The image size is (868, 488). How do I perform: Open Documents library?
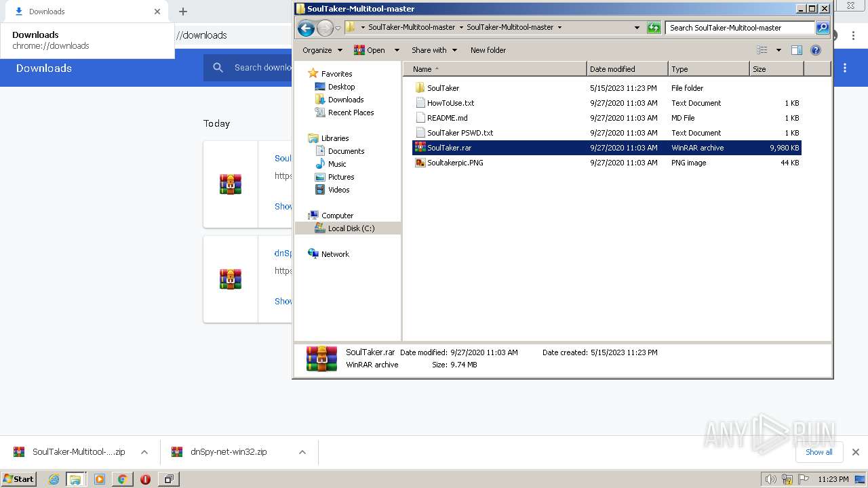coord(346,151)
